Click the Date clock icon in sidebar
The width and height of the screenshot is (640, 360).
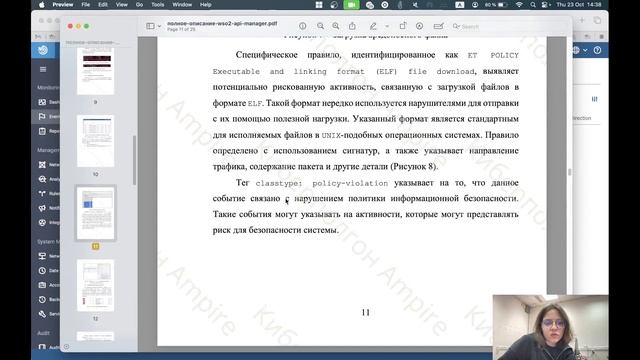click(x=42, y=271)
